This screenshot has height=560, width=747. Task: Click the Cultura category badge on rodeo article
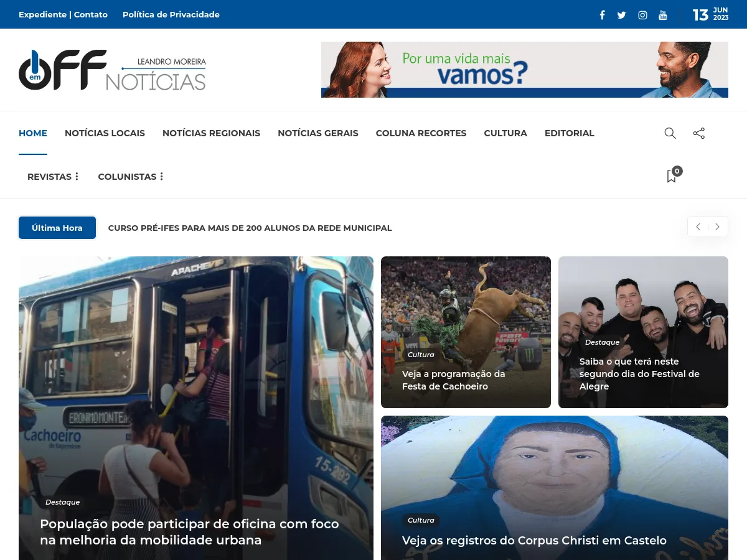click(x=421, y=355)
